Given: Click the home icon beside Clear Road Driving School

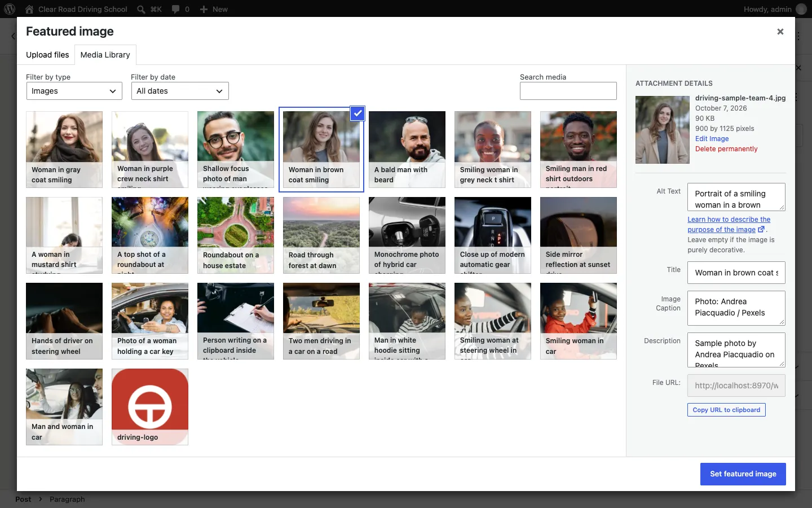Looking at the screenshot, I should pos(29,9).
